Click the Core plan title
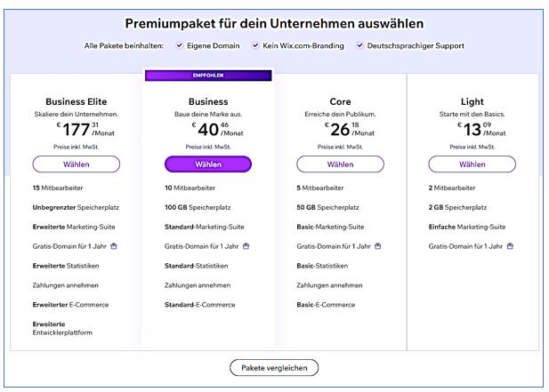Screen dimensions: 549x392 click(340, 101)
